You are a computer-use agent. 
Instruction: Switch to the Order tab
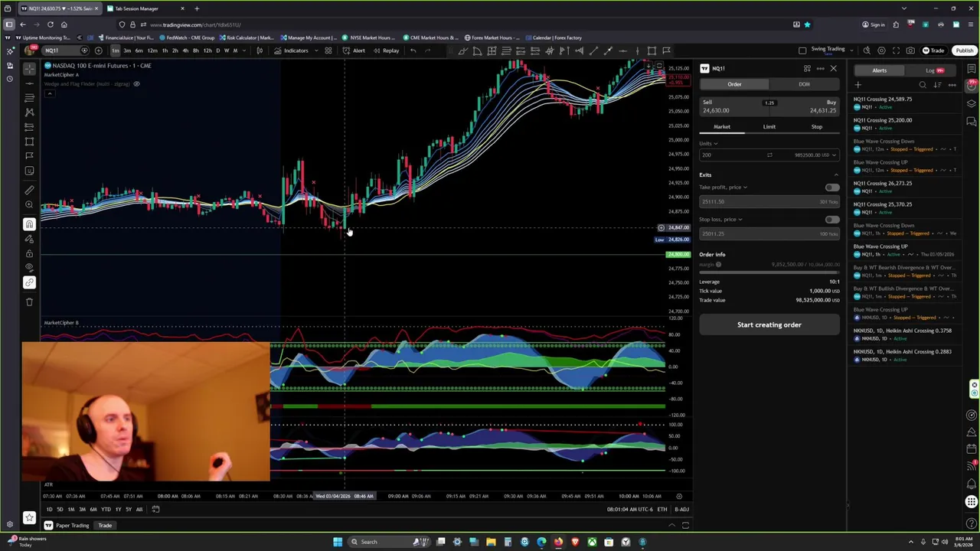point(734,84)
